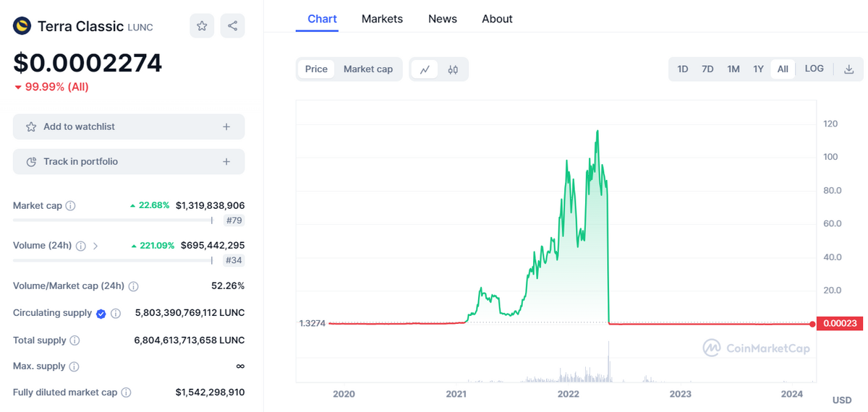Select the Market cap chart toggle

coord(368,69)
